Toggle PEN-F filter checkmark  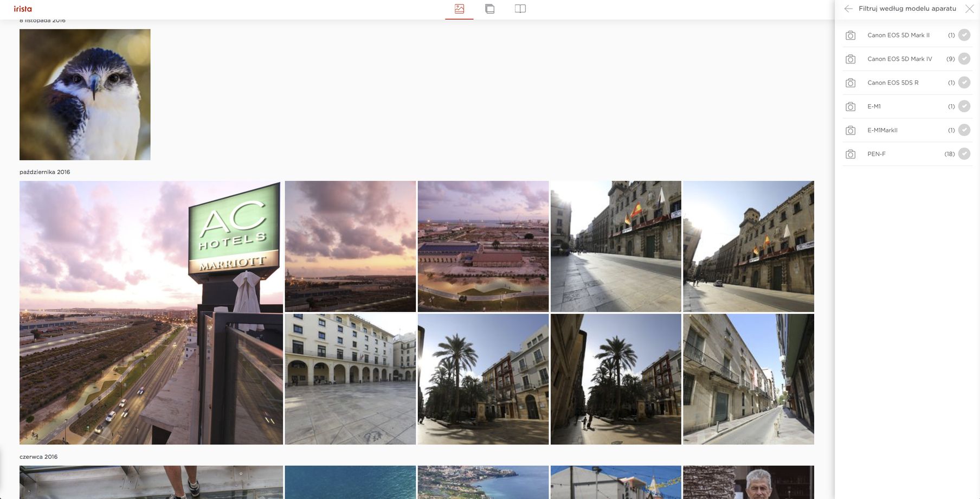[964, 154]
